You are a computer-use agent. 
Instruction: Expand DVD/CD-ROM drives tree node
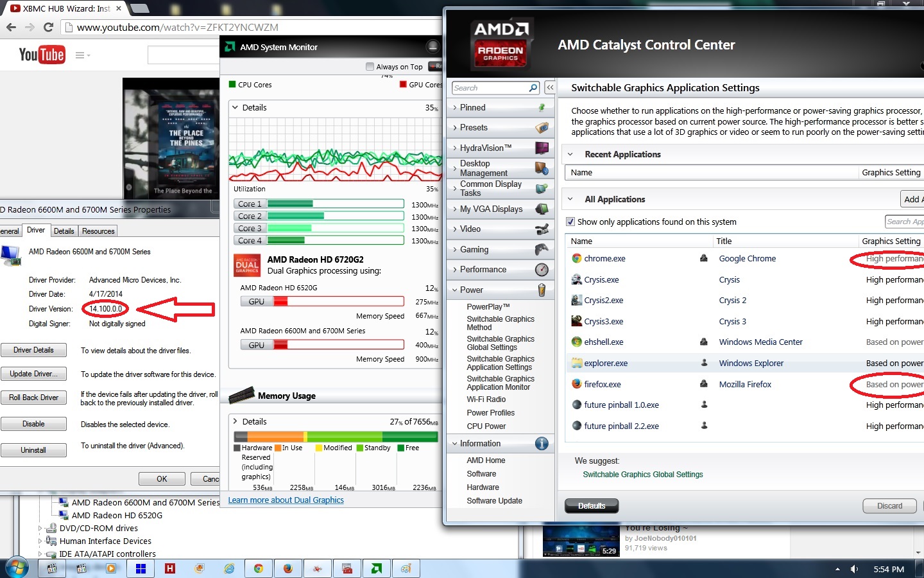point(40,529)
